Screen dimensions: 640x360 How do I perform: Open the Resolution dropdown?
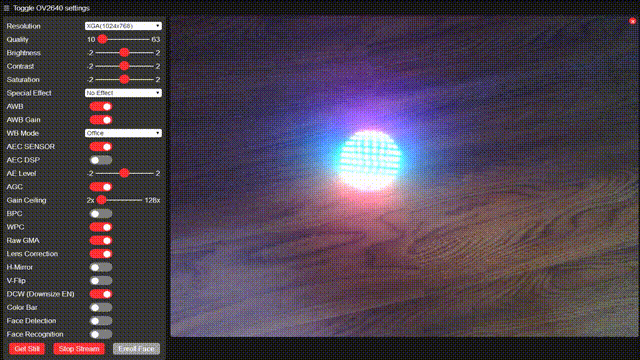123,26
